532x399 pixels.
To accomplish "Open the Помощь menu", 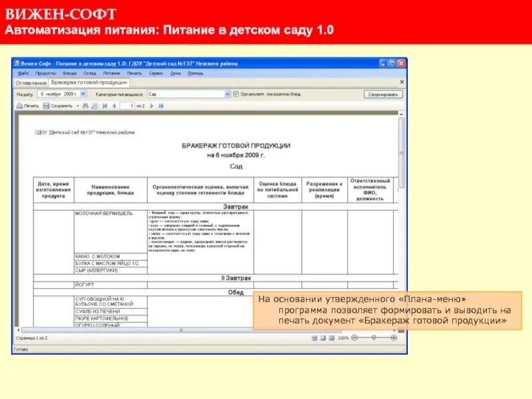I will [196, 73].
